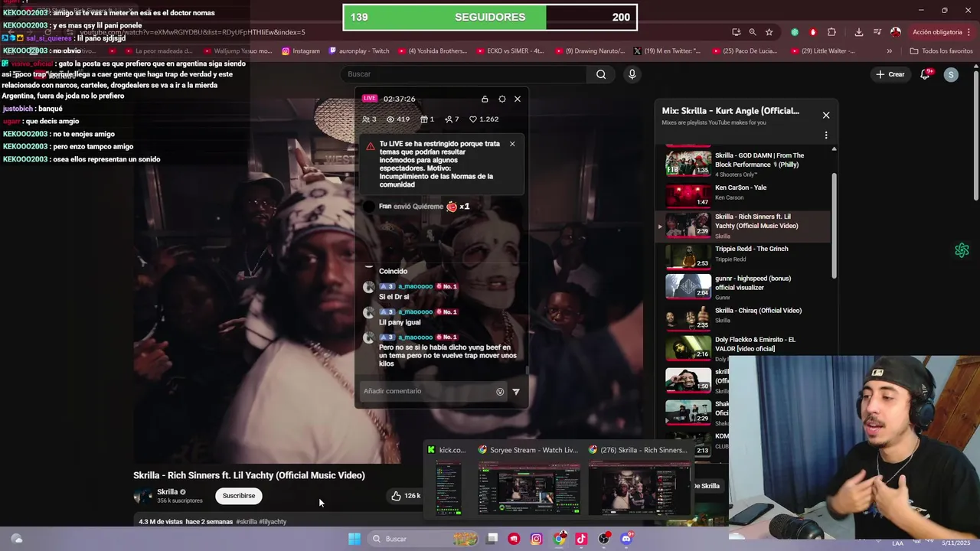
Task: Open Chrome media controls icon
Action: point(877,32)
